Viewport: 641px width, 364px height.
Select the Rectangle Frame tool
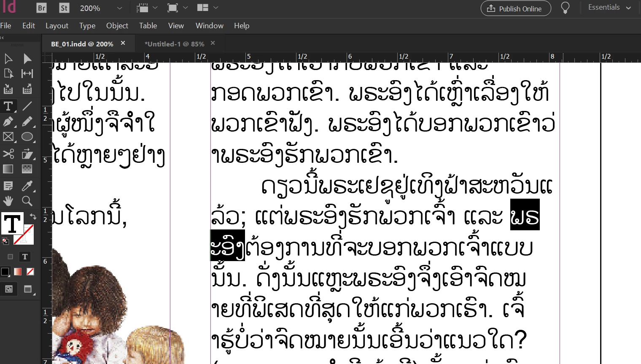pyautogui.click(x=8, y=137)
